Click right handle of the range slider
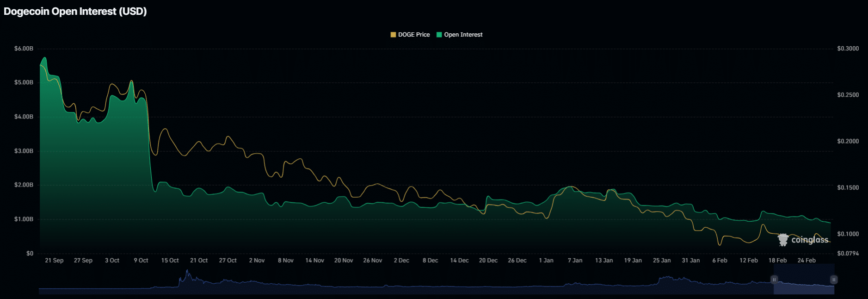The height and width of the screenshot is (299, 868). tap(833, 280)
